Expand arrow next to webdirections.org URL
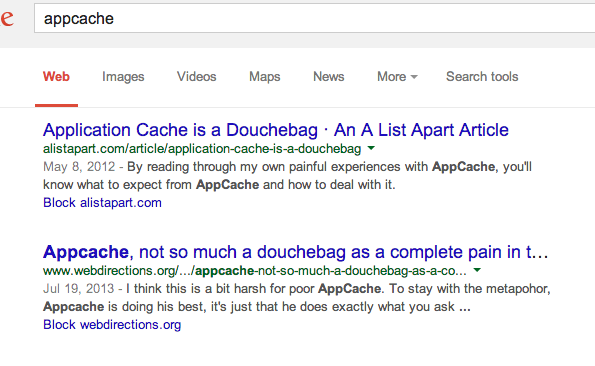Viewport: 595px width, 366px height. tap(477, 270)
